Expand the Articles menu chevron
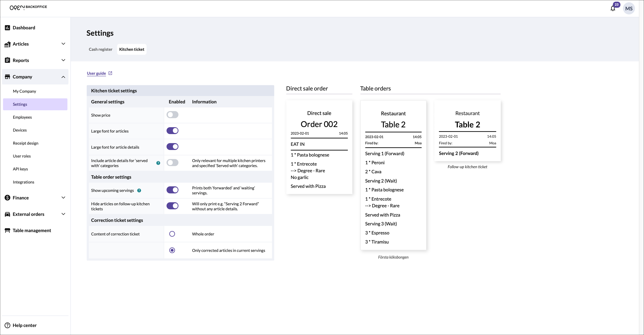This screenshot has width=644, height=335. tap(63, 44)
